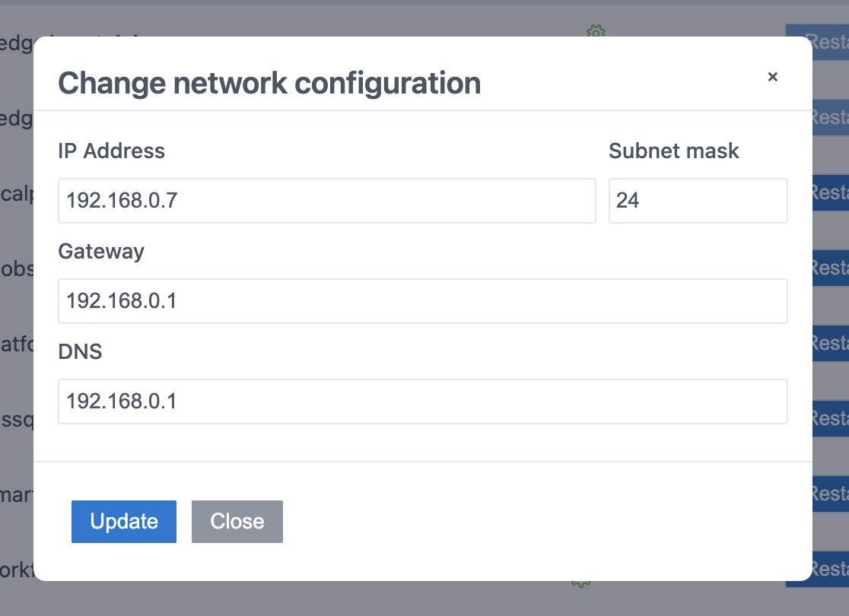
Task: Select the Subnet mask field showing 24
Action: click(x=697, y=201)
